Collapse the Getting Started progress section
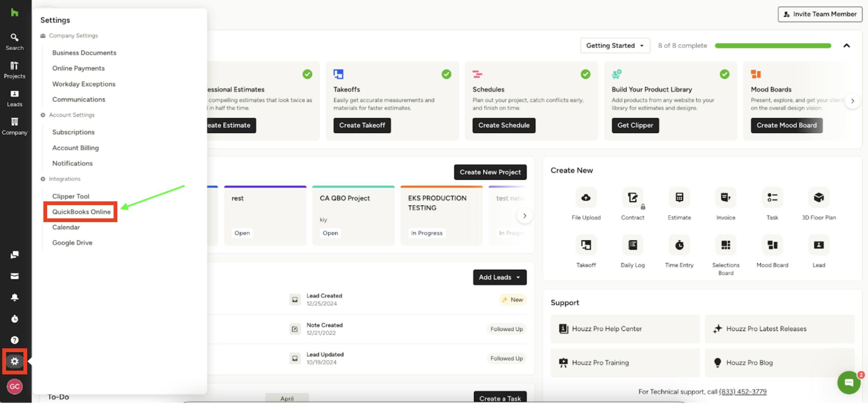The image size is (868, 405). pos(847,45)
